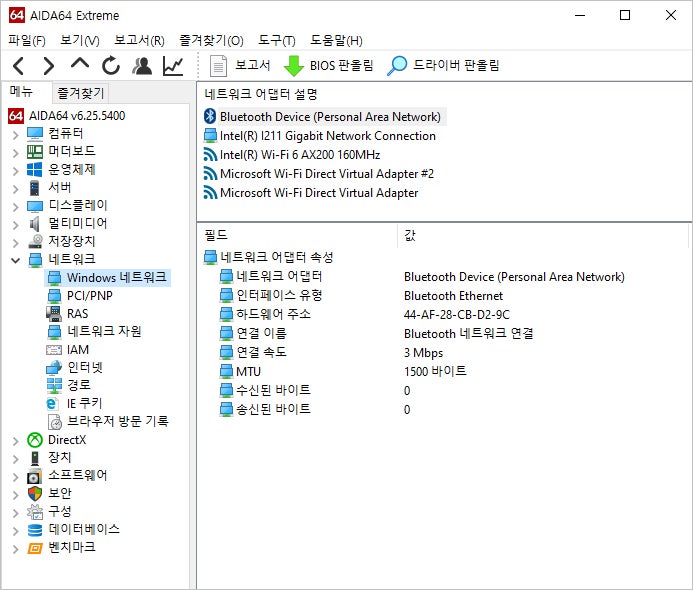Select Windows 네트워크 in the tree

108,278
